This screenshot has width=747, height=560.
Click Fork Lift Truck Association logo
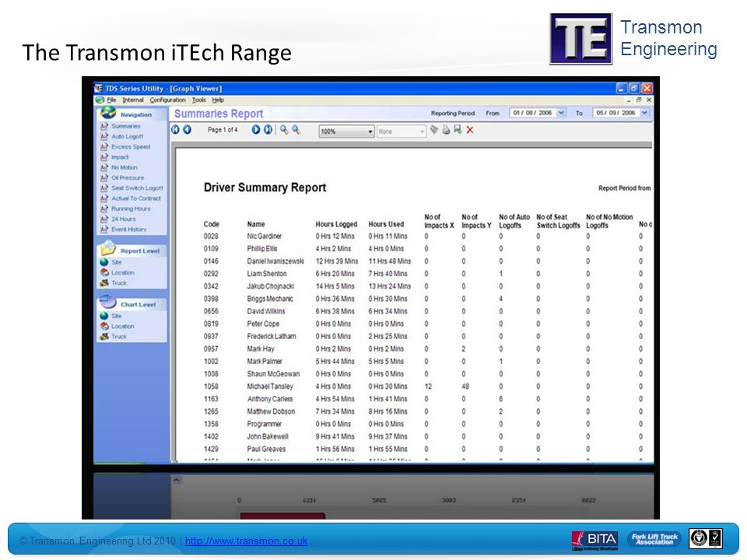tap(654, 539)
